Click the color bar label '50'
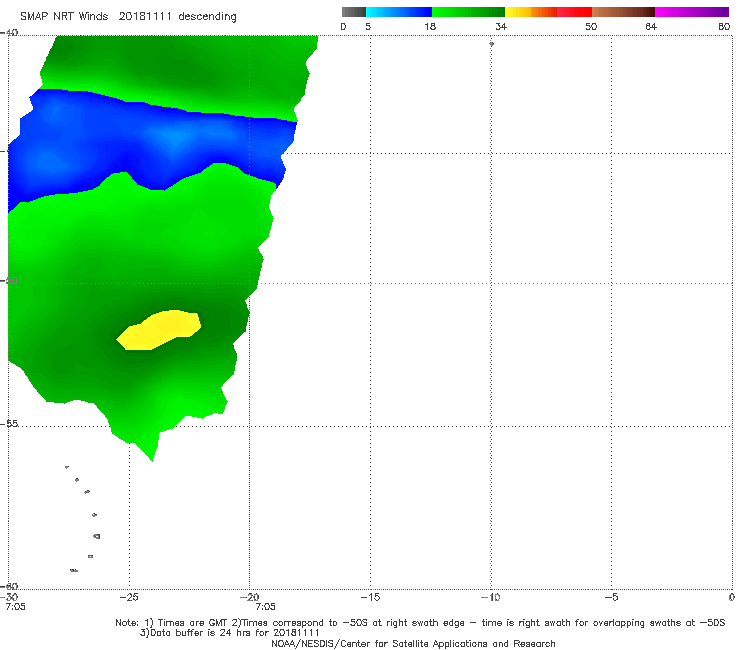 (591, 26)
